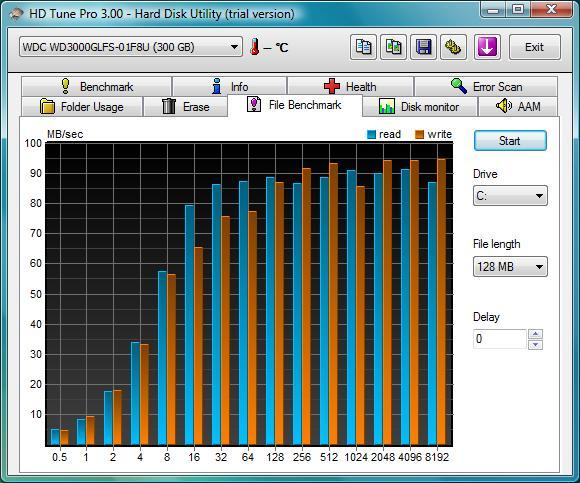Click the copy screenshot to clipboard icon

point(394,47)
